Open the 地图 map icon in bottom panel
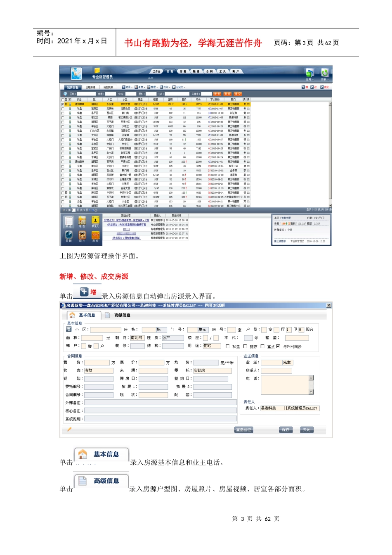The height and width of the screenshot is (555, 392). click(82, 222)
